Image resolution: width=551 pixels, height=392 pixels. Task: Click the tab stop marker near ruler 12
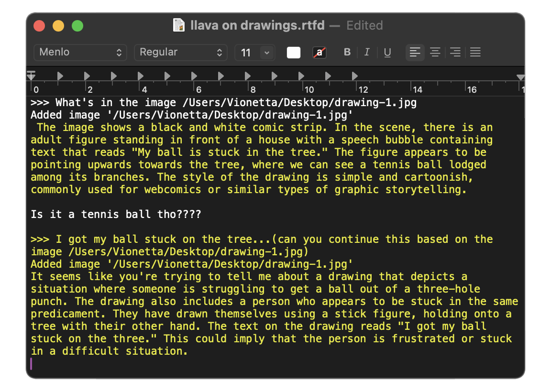[x=354, y=76]
